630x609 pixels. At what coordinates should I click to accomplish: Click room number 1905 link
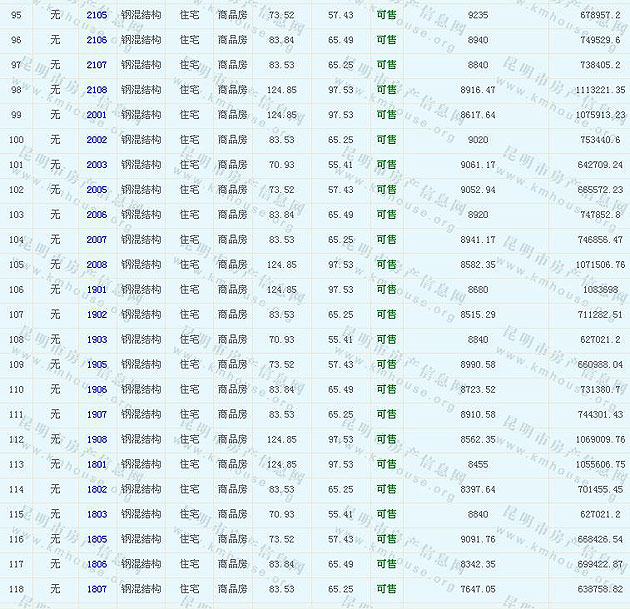[97, 365]
